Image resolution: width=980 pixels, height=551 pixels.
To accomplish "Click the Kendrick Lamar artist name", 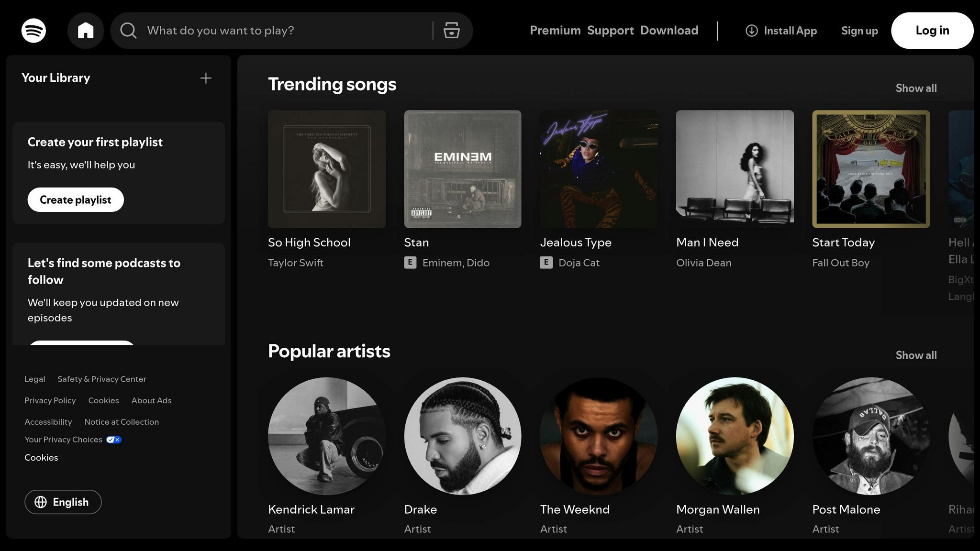I will pyautogui.click(x=311, y=509).
